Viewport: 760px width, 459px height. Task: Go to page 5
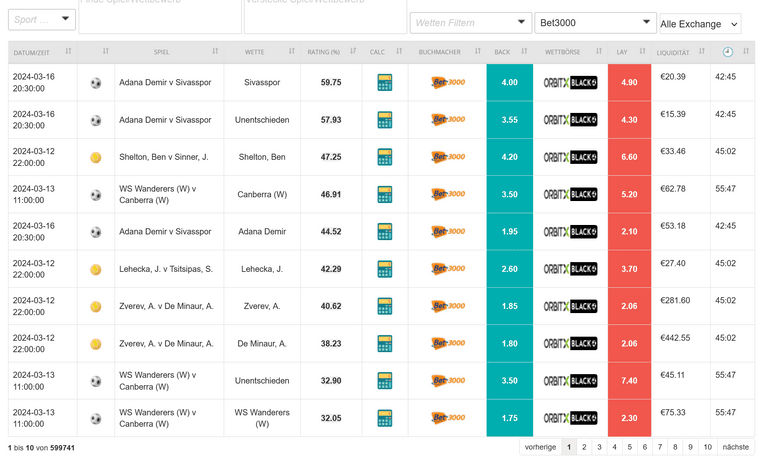(630, 447)
